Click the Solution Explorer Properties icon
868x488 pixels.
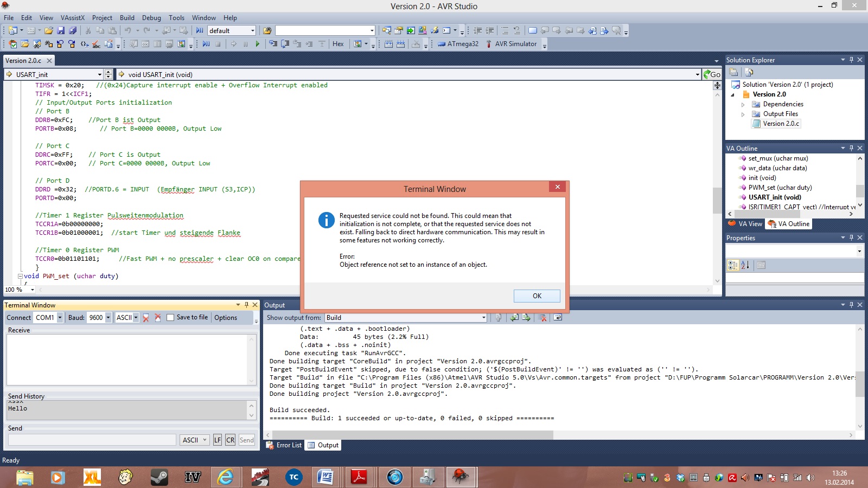[733, 72]
